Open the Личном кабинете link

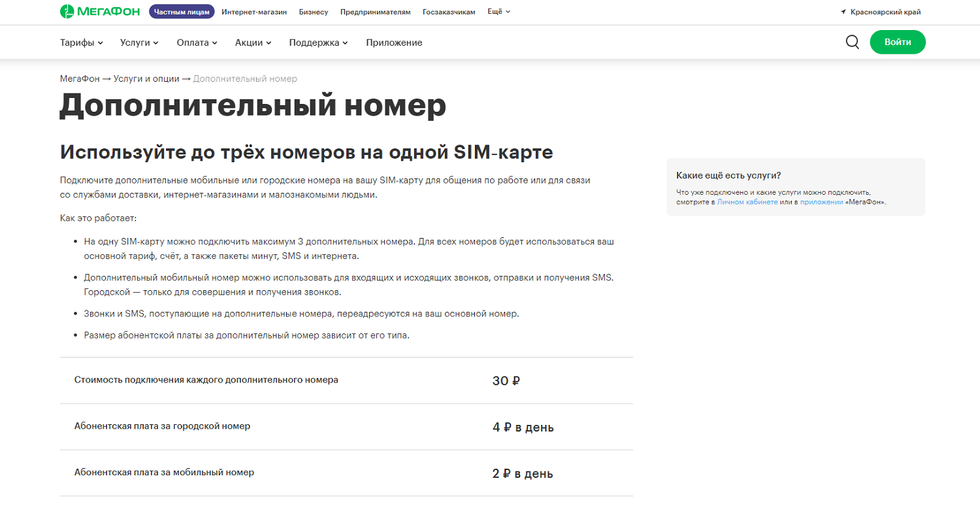(747, 202)
